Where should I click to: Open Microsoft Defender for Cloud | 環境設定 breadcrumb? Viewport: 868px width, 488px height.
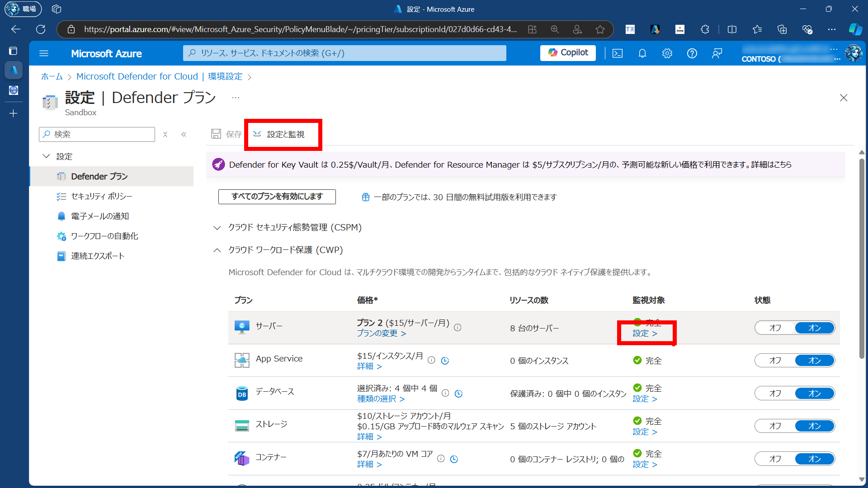160,76
